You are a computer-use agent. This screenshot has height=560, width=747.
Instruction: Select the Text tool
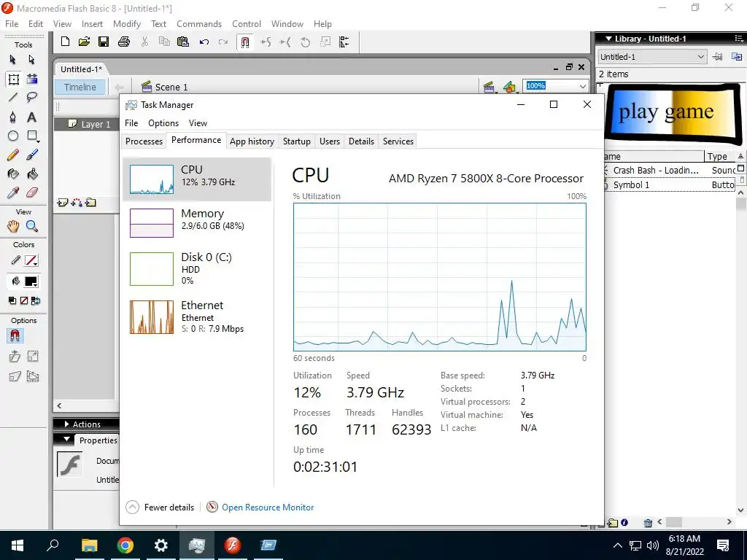pyautogui.click(x=32, y=117)
